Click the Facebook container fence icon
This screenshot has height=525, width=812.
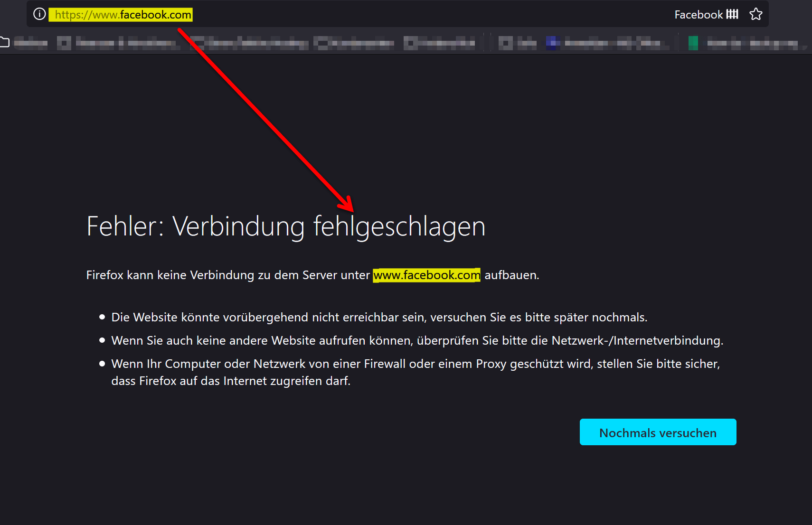point(732,14)
